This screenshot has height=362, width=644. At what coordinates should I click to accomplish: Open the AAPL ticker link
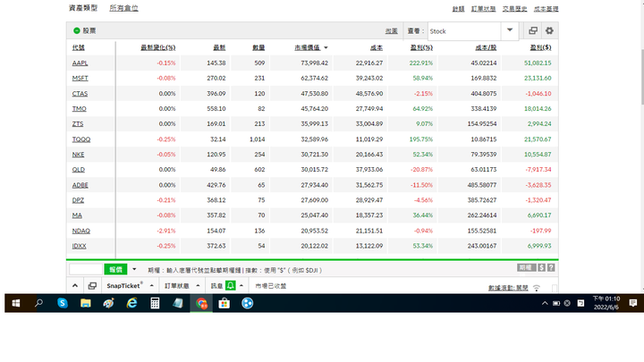tap(80, 63)
